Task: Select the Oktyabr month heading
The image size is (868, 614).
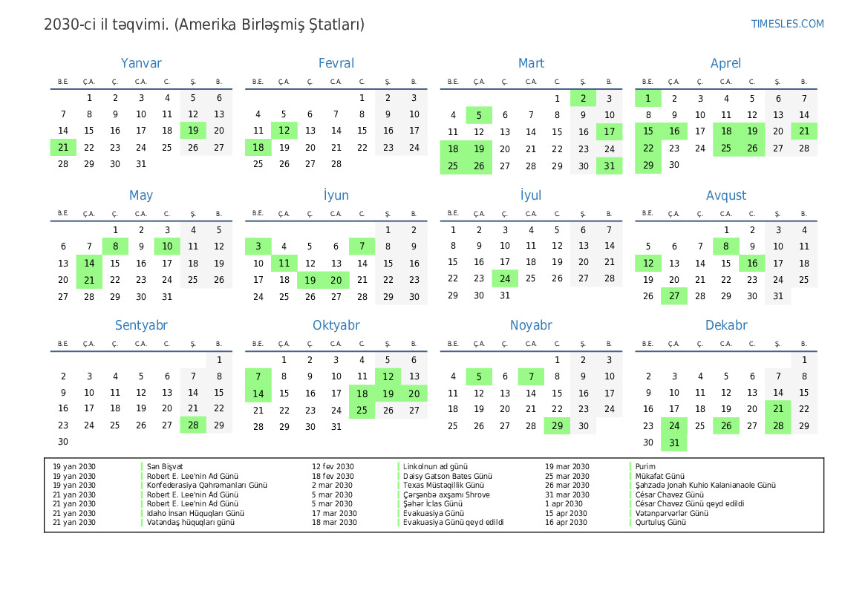Action: [336, 325]
